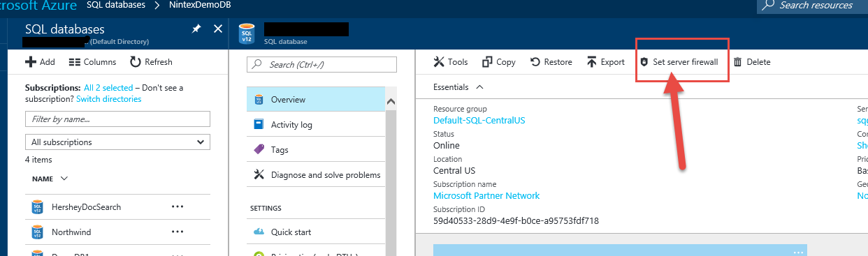This screenshot has width=868, height=256.
Task: Click Delete in the toolbar
Action: [751, 62]
